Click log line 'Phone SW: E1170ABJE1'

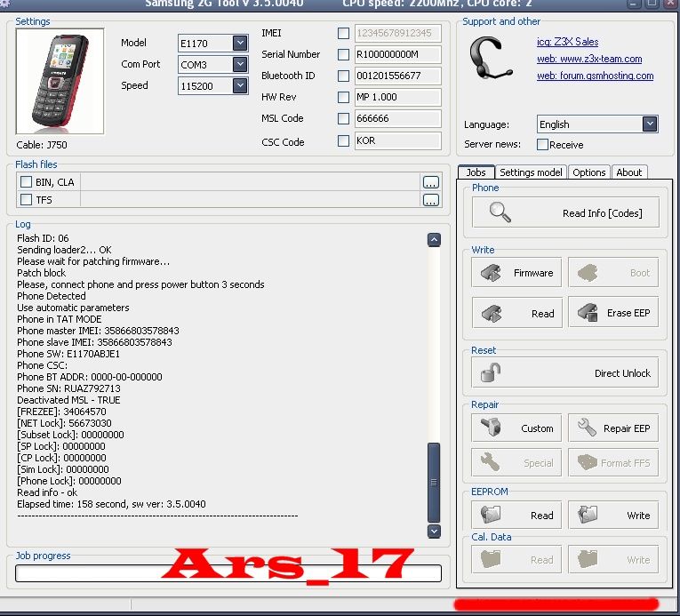(x=68, y=354)
